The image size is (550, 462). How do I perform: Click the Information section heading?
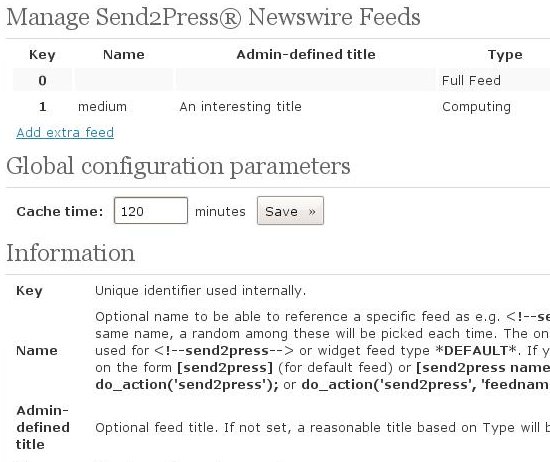[71, 253]
